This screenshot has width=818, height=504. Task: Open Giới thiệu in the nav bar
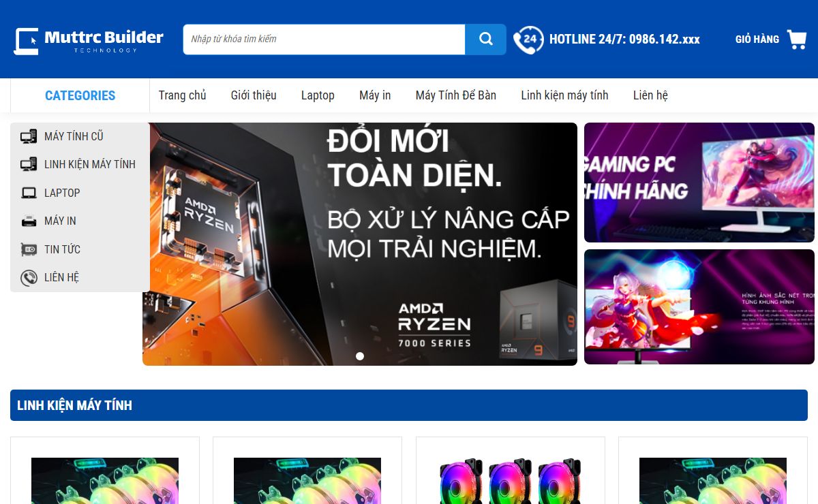point(254,95)
